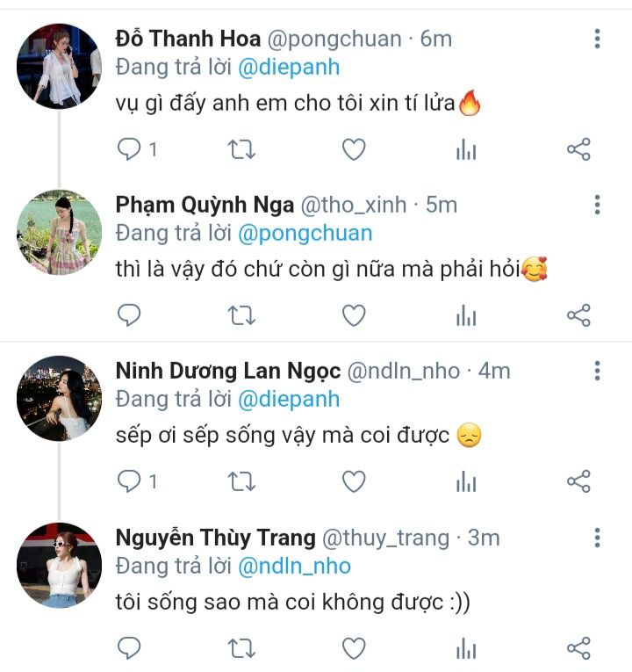This screenshot has width=632, height=672.
Task: Reply to Đỗ Thanh Hoa's tweet
Action: point(130,150)
